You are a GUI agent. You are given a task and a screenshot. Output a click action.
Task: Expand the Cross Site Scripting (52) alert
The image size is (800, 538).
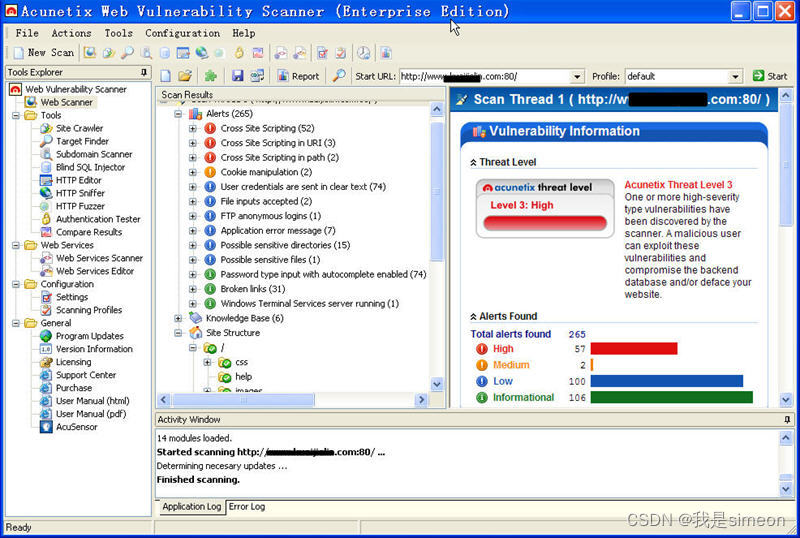click(x=193, y=129)
